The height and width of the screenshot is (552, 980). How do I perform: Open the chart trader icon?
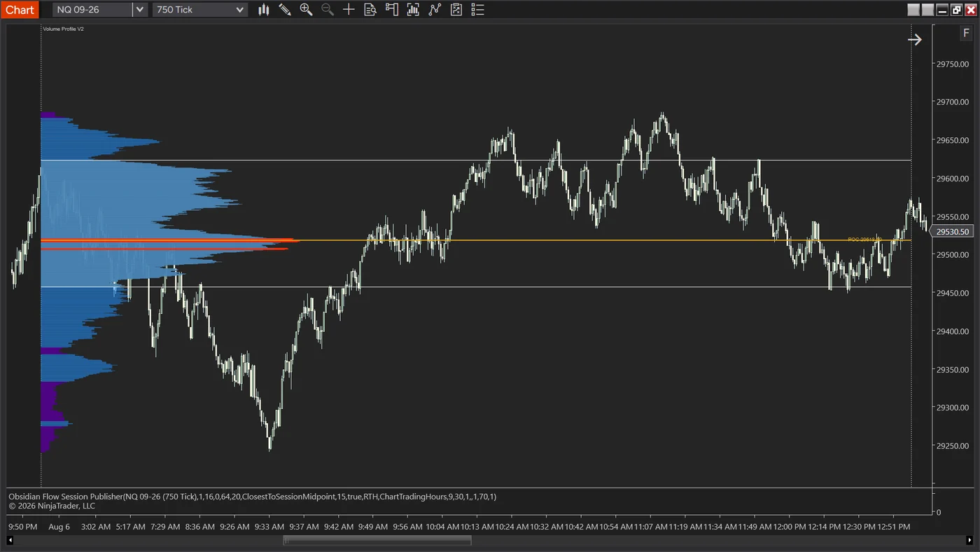coord(392,10)
